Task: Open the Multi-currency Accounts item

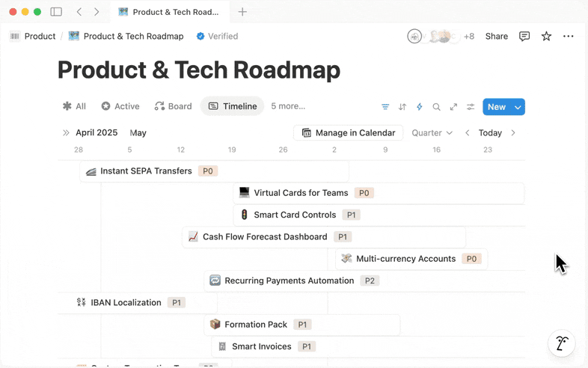Action: (x=411, y=259)
